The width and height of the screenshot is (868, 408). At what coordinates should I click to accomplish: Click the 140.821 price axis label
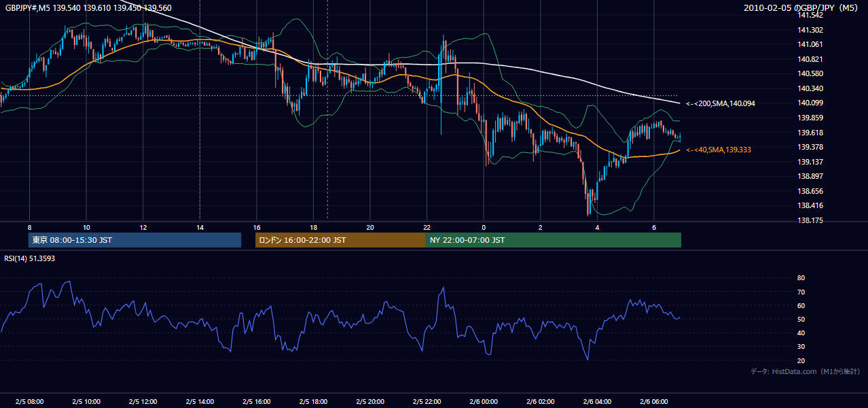click(811, 59)
